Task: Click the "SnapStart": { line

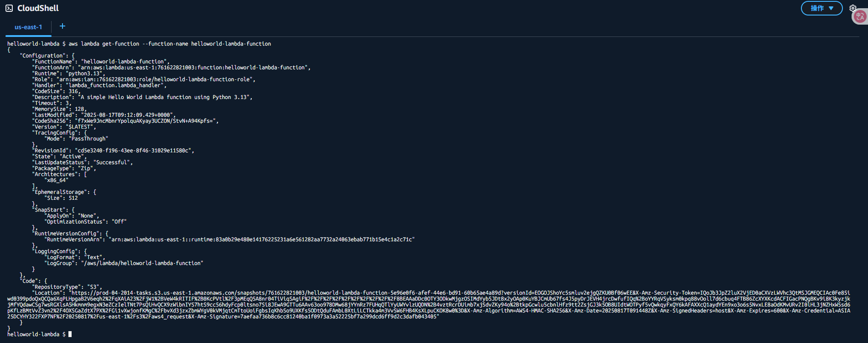Action: tap(53, 210)
